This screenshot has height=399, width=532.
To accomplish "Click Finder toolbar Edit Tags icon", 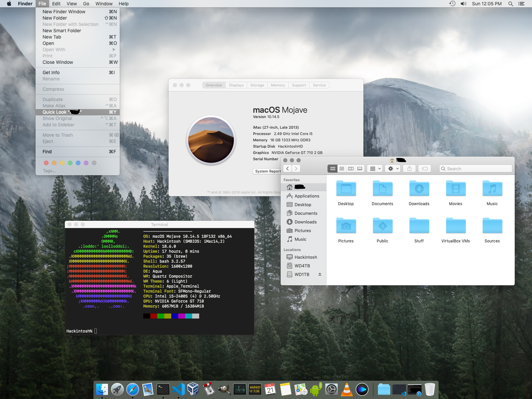I will coord(425,169).
